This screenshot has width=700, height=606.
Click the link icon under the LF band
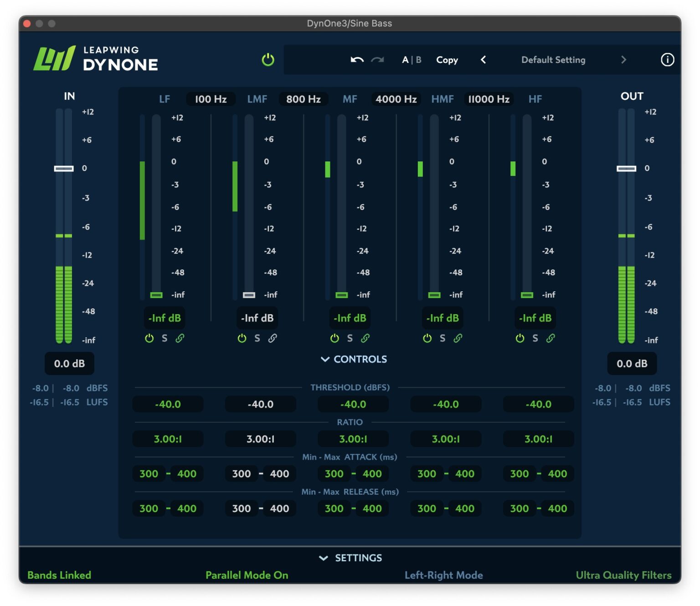[x=180, y=338]
